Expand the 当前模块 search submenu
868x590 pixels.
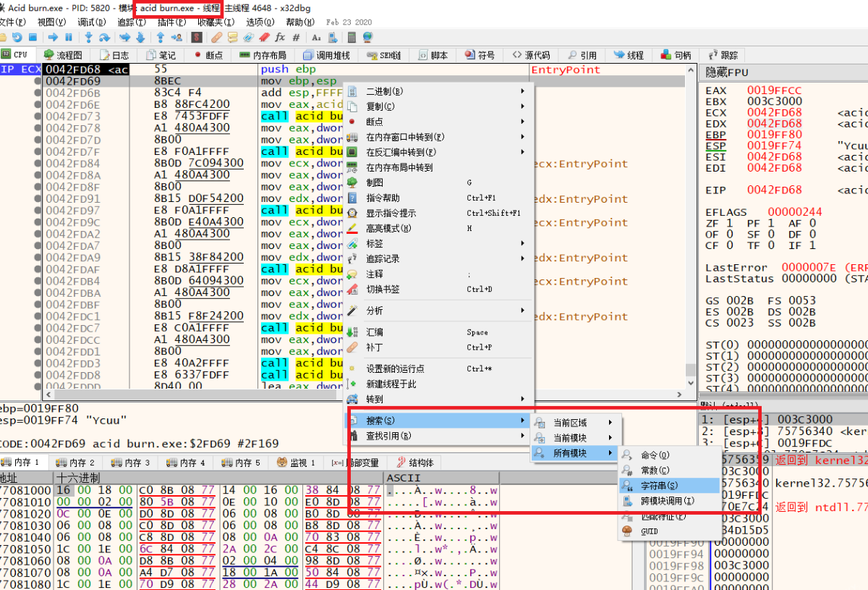click(576, 438)
